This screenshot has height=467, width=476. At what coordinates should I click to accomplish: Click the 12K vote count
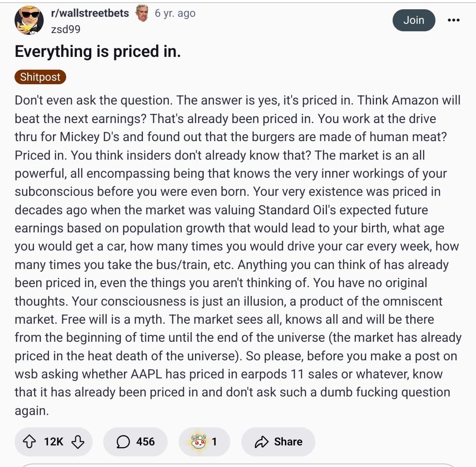coord(54,441)
